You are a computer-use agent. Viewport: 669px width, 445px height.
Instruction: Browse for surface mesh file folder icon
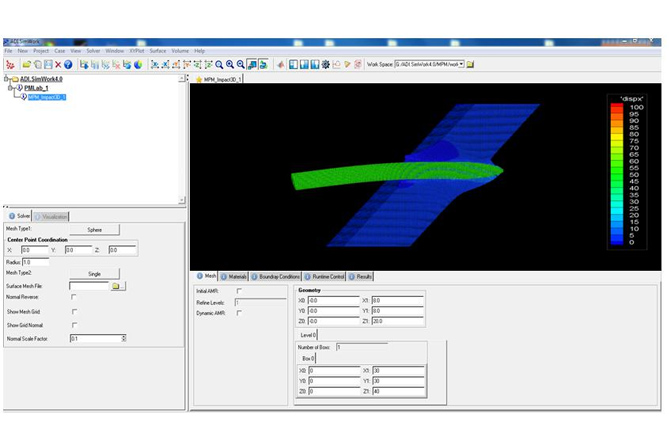pyautogui.click(x=117, y=286)
